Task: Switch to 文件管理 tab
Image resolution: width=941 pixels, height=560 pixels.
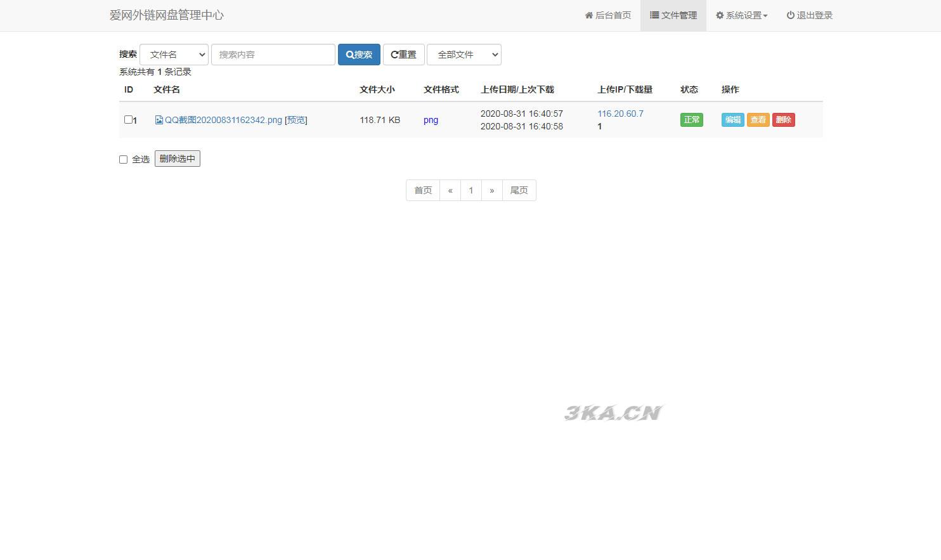Action: point(673,15)
